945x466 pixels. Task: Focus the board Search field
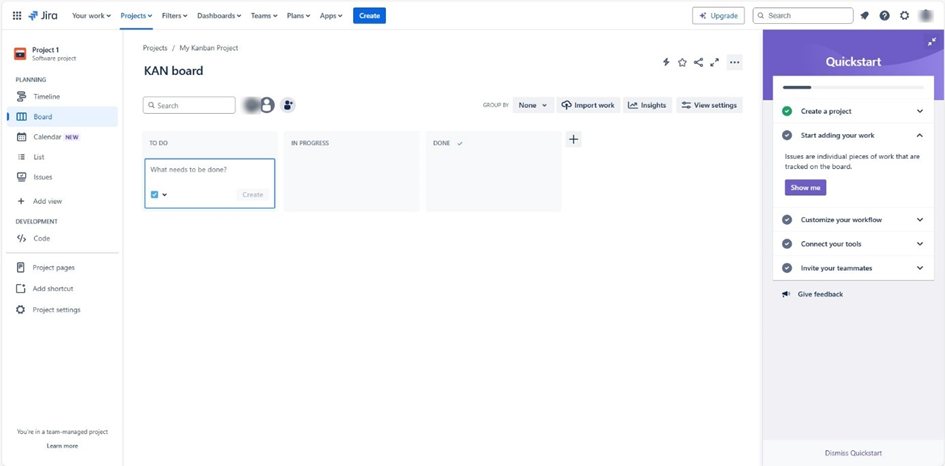(x=189, y=105)
